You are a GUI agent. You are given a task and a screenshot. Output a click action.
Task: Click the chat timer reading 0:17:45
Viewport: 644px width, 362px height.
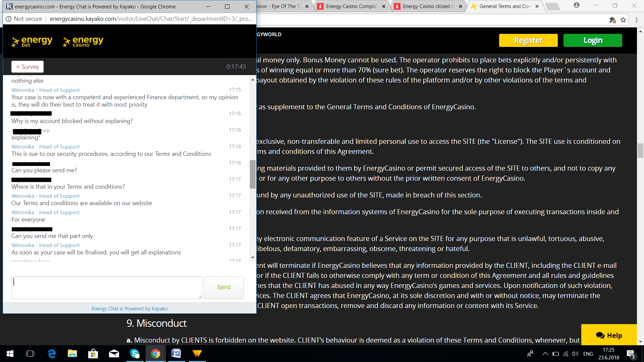[x=236, y=67]
